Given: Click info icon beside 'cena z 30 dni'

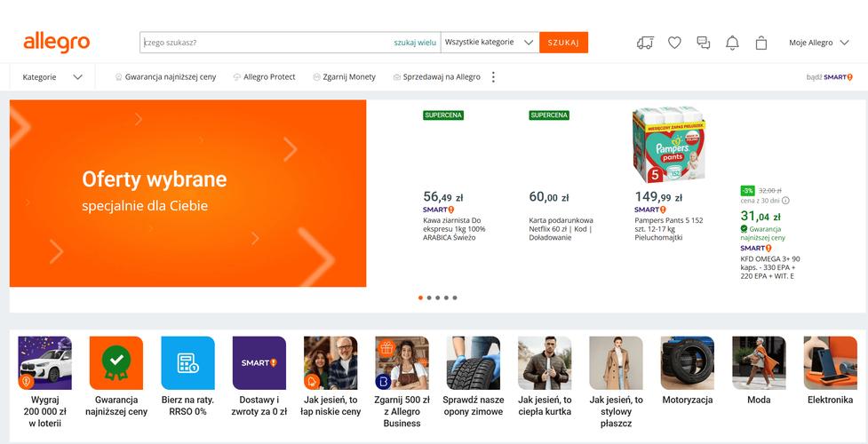Looking at the screenshot, I should tap(785, 201).
